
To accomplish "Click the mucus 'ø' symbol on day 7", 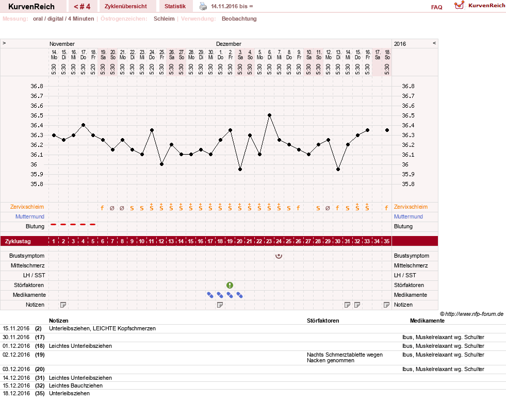I will click(x=112, y=208).
